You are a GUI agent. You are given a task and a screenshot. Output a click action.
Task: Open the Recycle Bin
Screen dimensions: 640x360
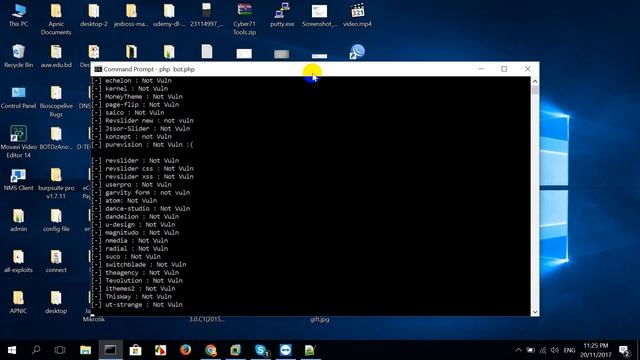(18, 56)
